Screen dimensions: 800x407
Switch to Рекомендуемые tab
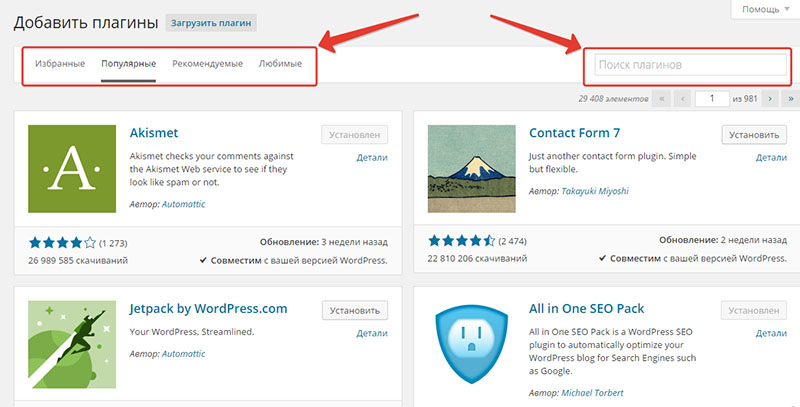coord(207,64)
